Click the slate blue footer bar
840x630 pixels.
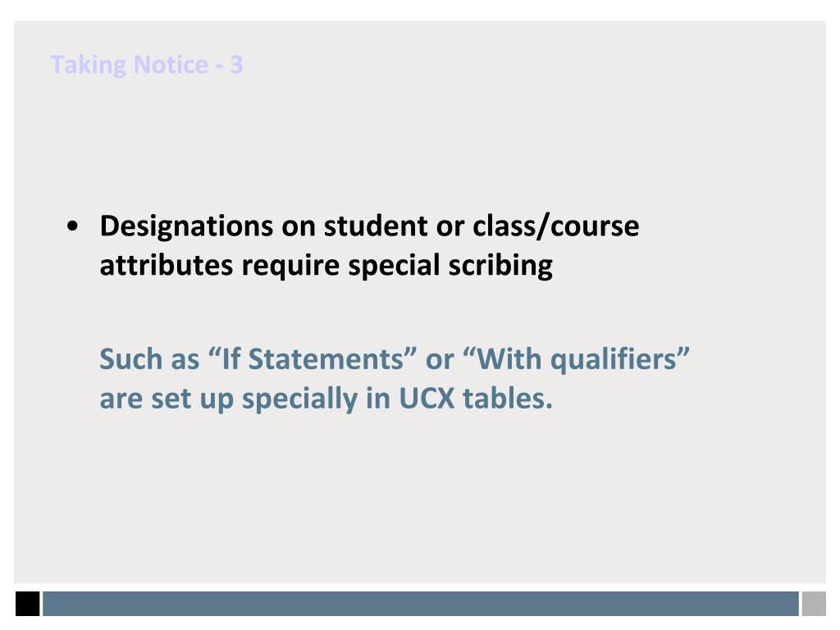tap(421, 604)
